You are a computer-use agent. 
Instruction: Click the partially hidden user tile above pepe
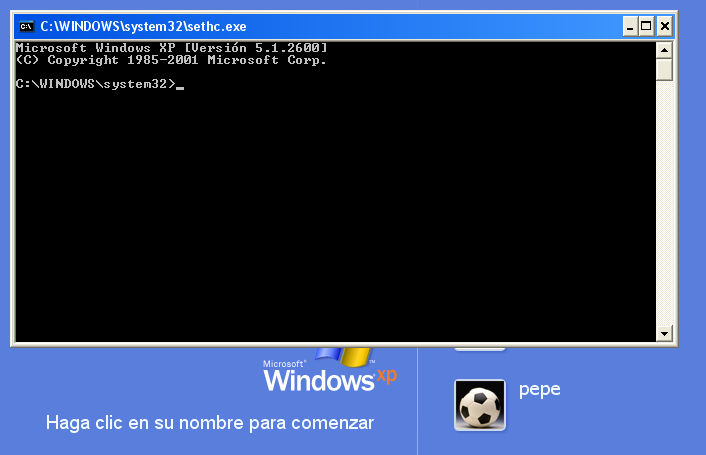pos(480,349)
